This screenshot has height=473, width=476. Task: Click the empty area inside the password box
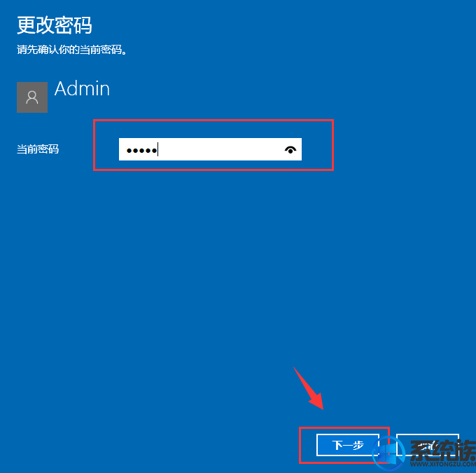(x=221, y=149)
